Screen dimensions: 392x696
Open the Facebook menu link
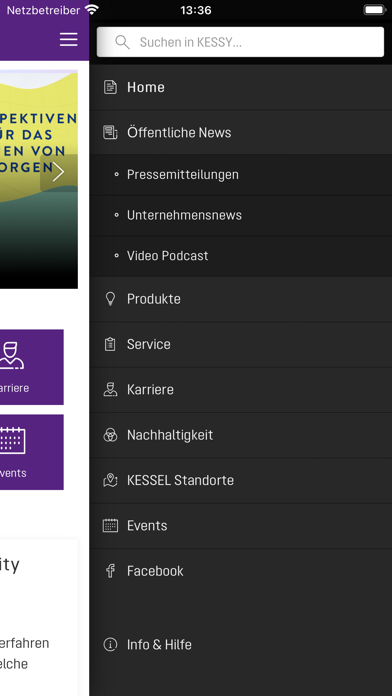pyautogui.click(x=241, y=571)
